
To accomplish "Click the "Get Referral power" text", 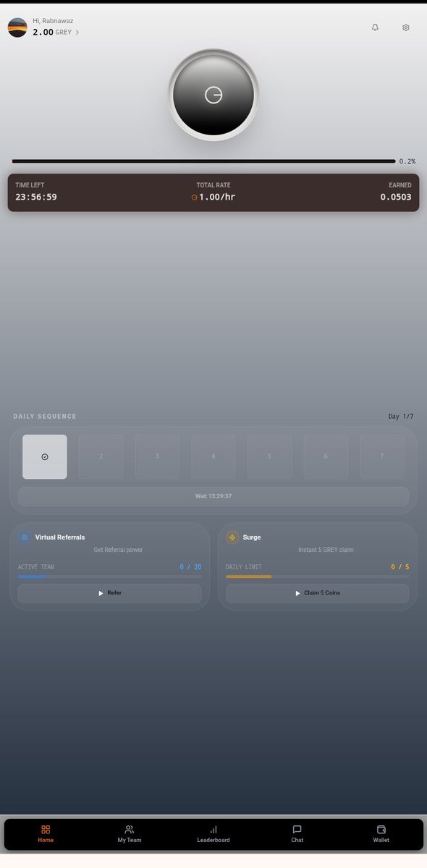I will tap(119, 550).
